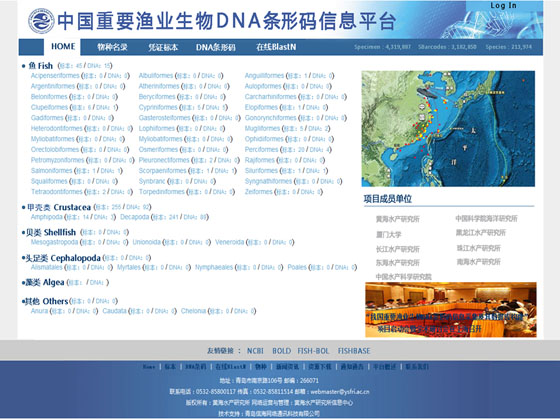This screenshot has height=419, width=560.
Task: Open the FISHBASE link in footer
Action: pyautogui.click(x=354, y=351)
